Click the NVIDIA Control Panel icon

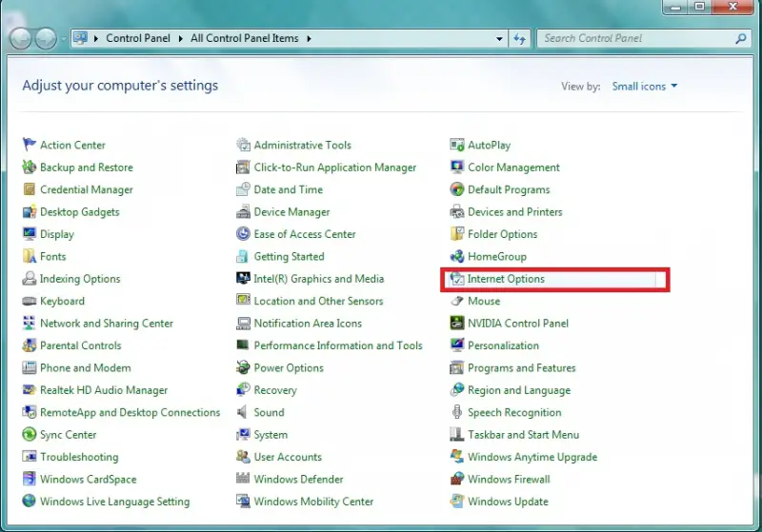click(457, 323)
